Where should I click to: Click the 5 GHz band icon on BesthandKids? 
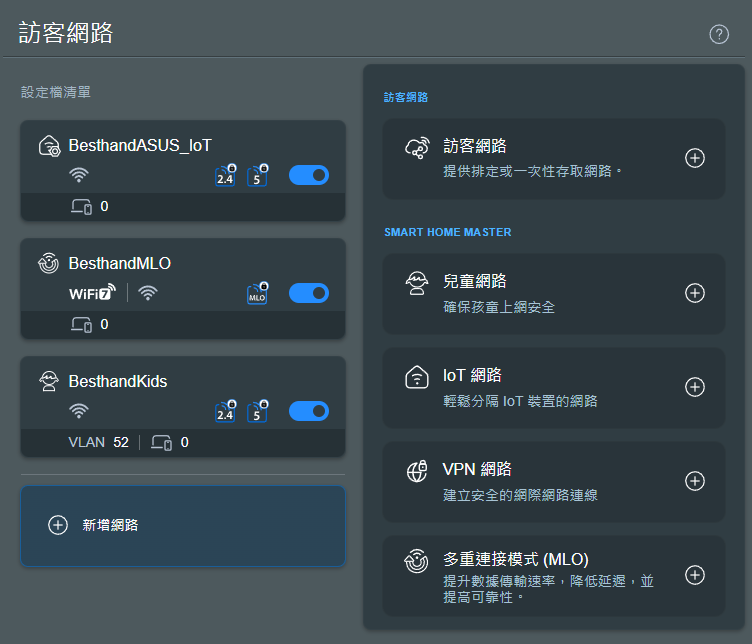[258, 411]
